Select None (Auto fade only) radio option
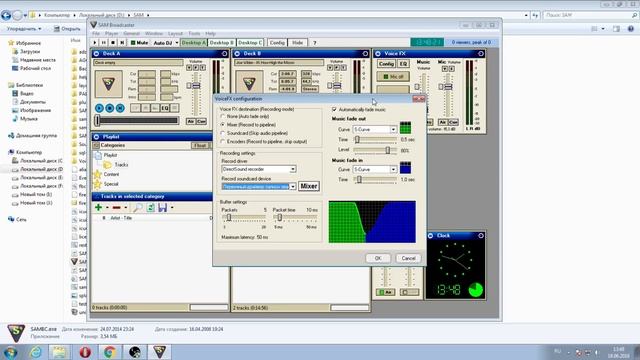Image resolution: width=640 pixels, height=360 pixels. tap(223, 117)
